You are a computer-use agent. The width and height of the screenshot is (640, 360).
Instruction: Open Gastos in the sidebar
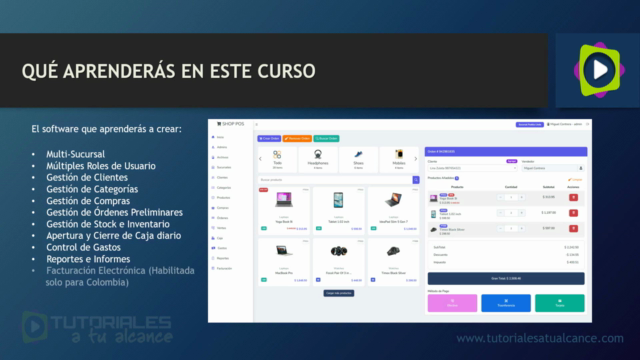pyautogui.click(x=220, y=248)
